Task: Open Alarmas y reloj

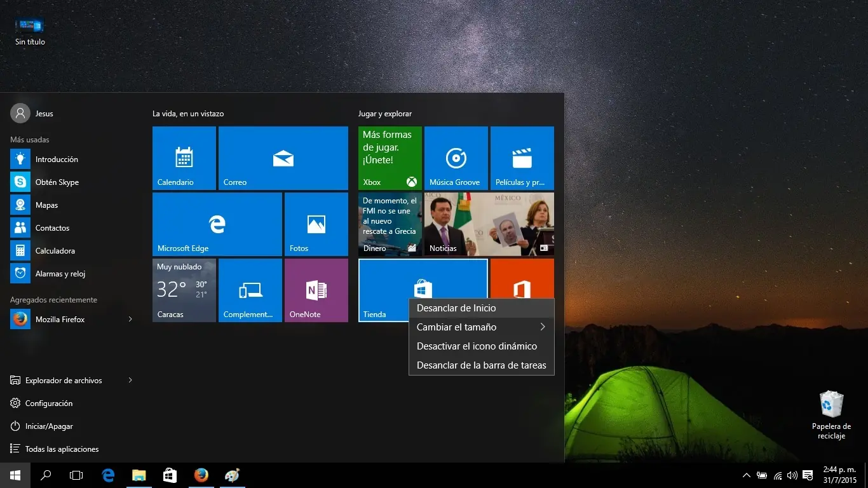Action: 59,273
